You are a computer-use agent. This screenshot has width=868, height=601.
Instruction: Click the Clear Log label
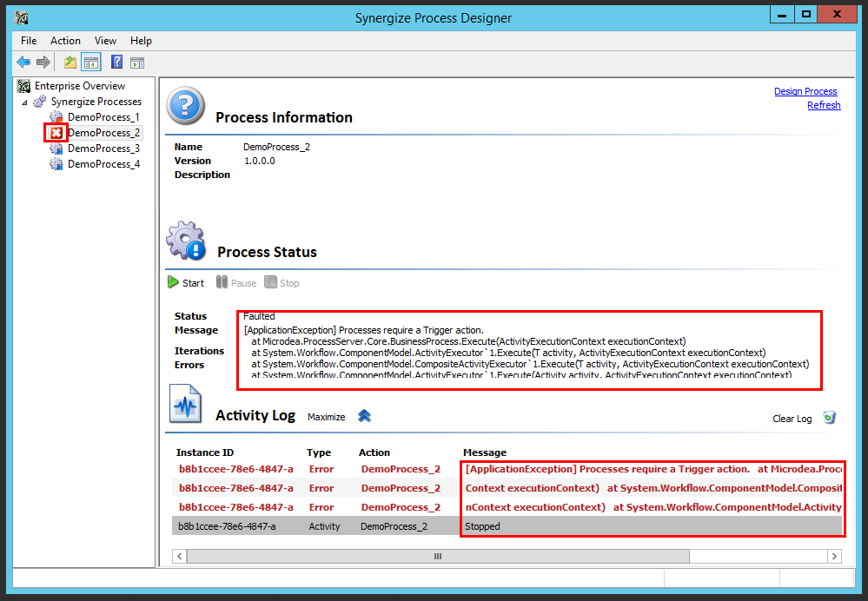(x=792, y=419)
